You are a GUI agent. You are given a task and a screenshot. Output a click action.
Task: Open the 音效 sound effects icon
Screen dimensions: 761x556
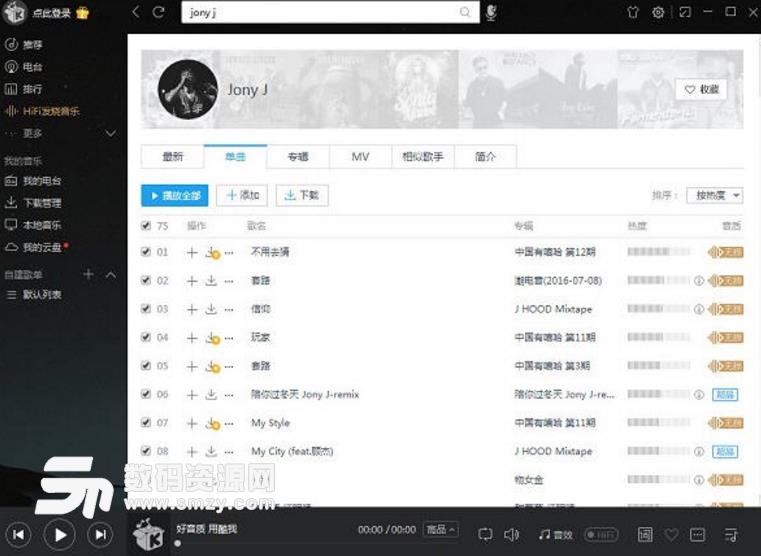click(x=556, y=535)
